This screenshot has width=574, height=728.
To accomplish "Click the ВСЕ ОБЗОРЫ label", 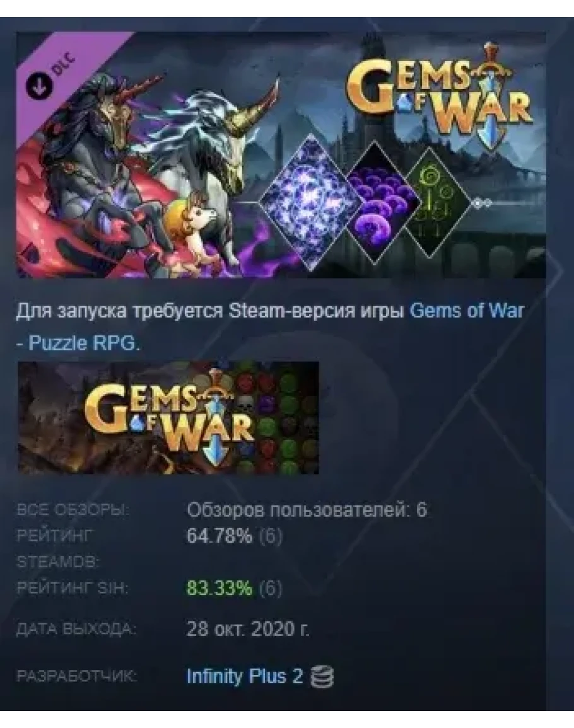I will pyautogui.click(x=73, y=511).
